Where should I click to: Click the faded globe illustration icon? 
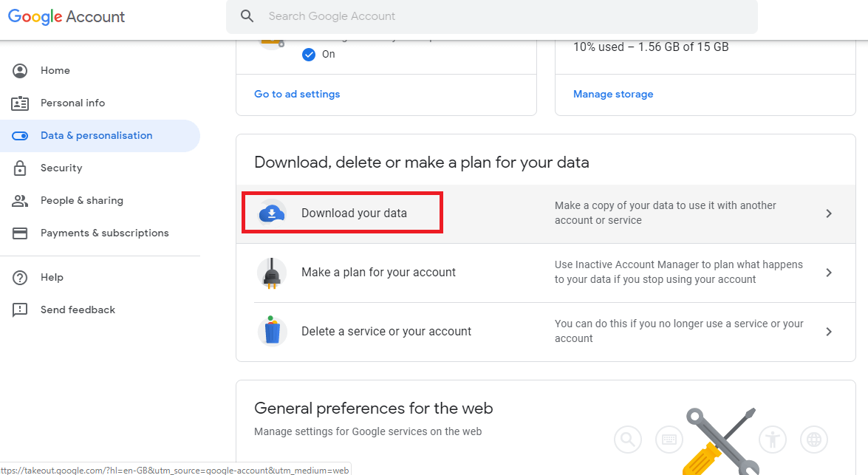click(x=814, y=440)
